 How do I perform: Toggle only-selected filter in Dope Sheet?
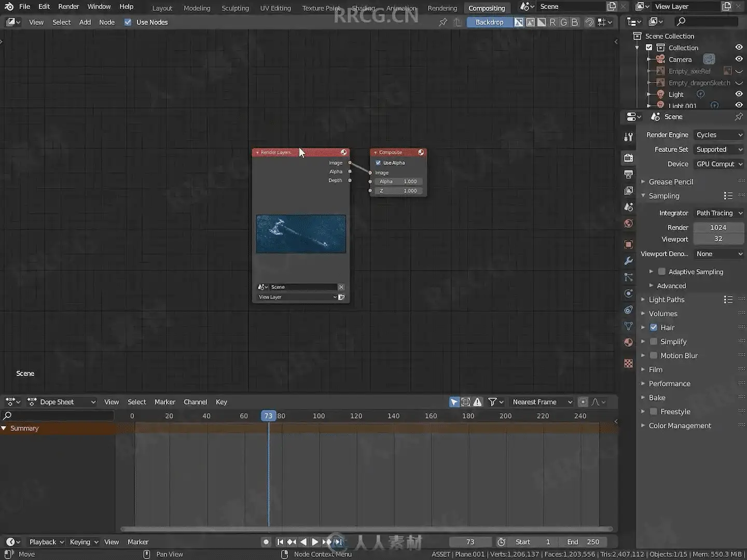[x=454, y=402]
